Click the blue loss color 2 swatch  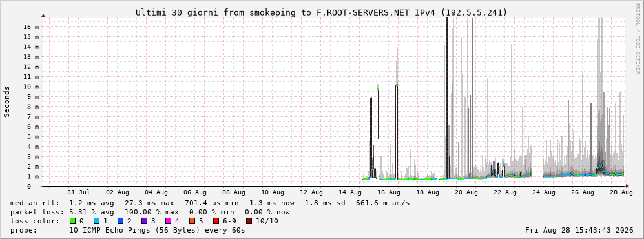[x=121, y=221]
